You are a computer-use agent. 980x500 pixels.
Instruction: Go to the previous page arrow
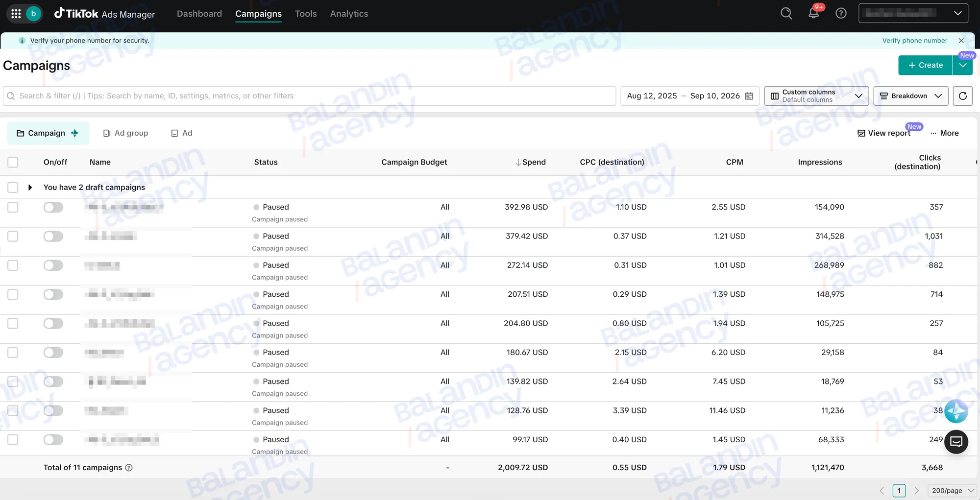(882, 491)
